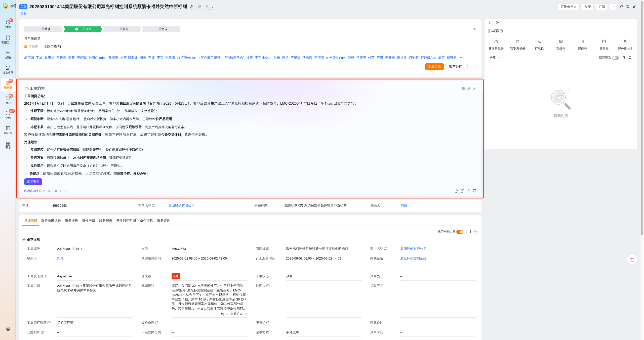Click the 写邮件 mail icon

[561, 41]
